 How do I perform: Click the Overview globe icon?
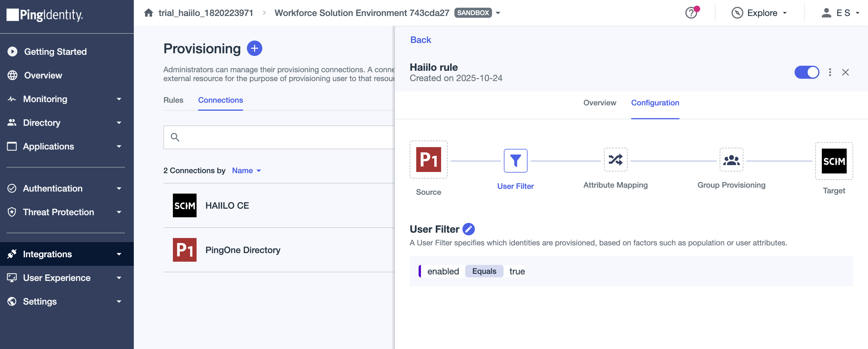click(x=12, y=75)
